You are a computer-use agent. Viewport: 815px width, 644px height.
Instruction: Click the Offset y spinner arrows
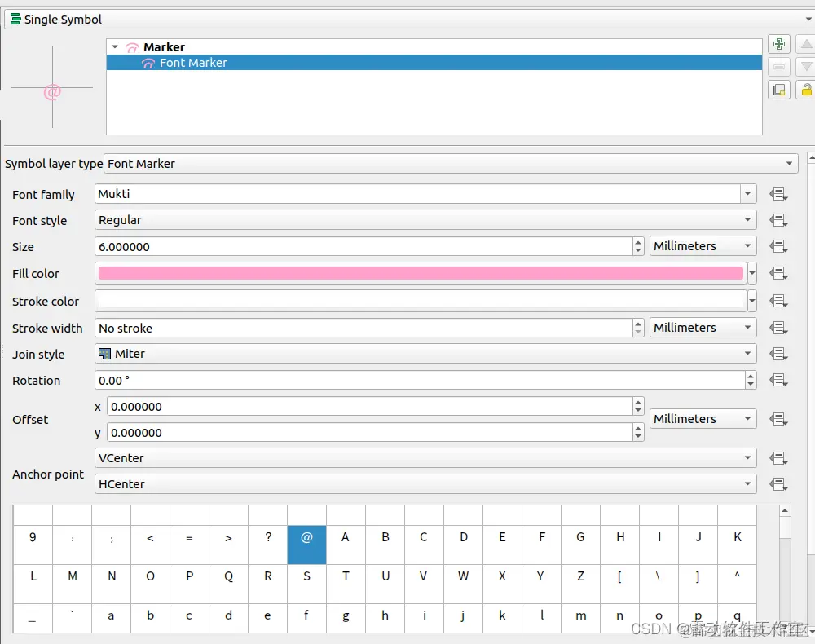638,432
